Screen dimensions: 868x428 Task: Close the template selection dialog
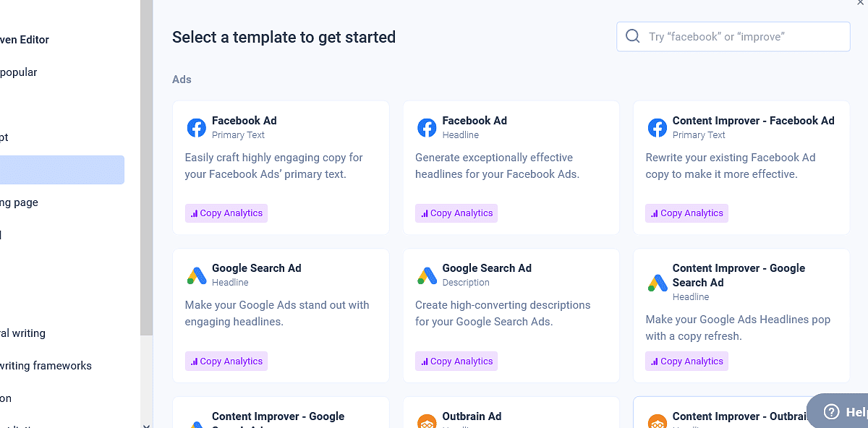(x=860, y=3)
